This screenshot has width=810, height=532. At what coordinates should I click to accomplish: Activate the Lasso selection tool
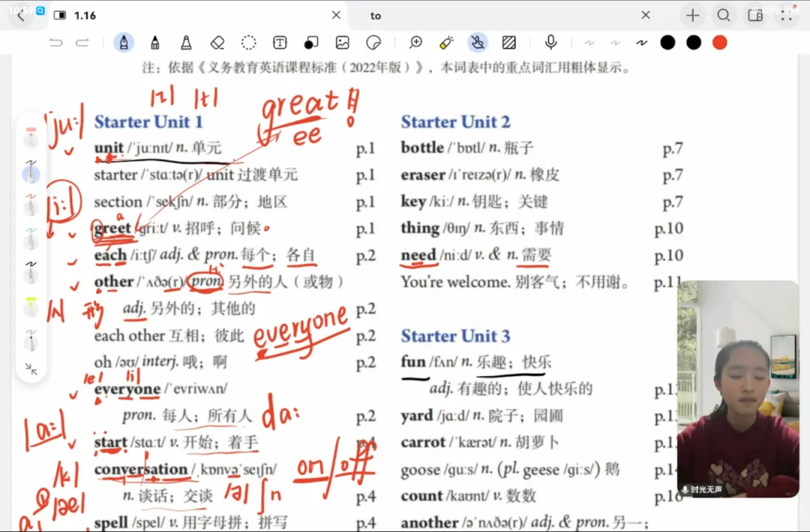click(x=249, y=43)
